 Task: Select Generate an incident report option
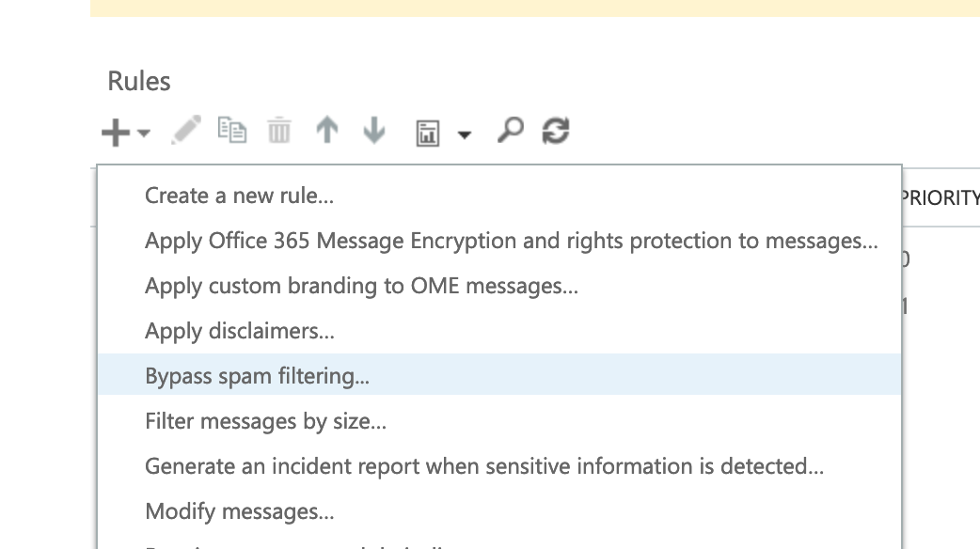[x=483, y=465]
